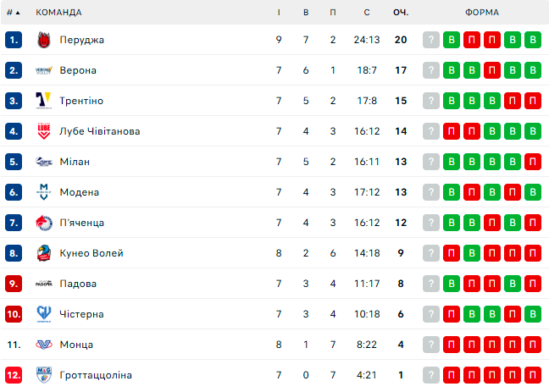The height and width of the screenshot is (392, 549).
Task: Sort table by КОМАНДА column header
Action: (58, 13)
